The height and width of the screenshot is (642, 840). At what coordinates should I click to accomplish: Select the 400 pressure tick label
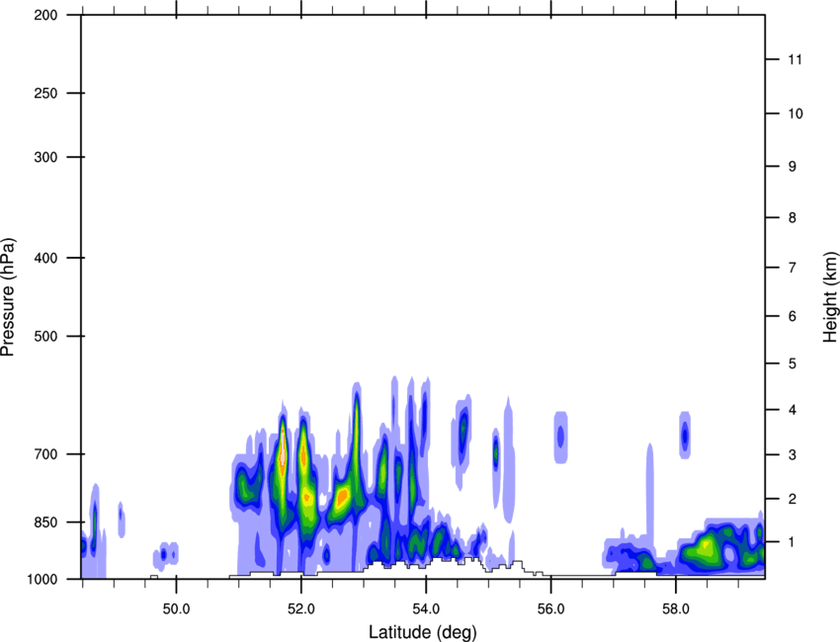tap(45, 258)
